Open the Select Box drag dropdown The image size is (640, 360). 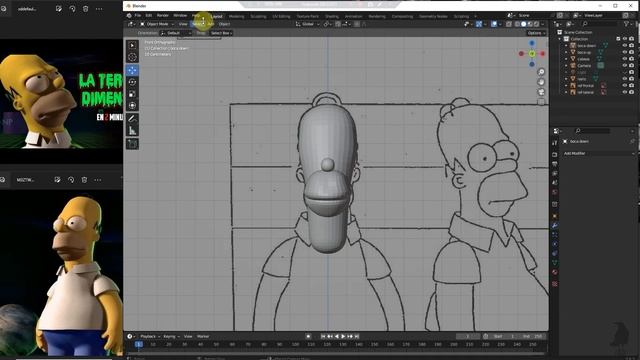pyautogui.click(x=221, y=33)
